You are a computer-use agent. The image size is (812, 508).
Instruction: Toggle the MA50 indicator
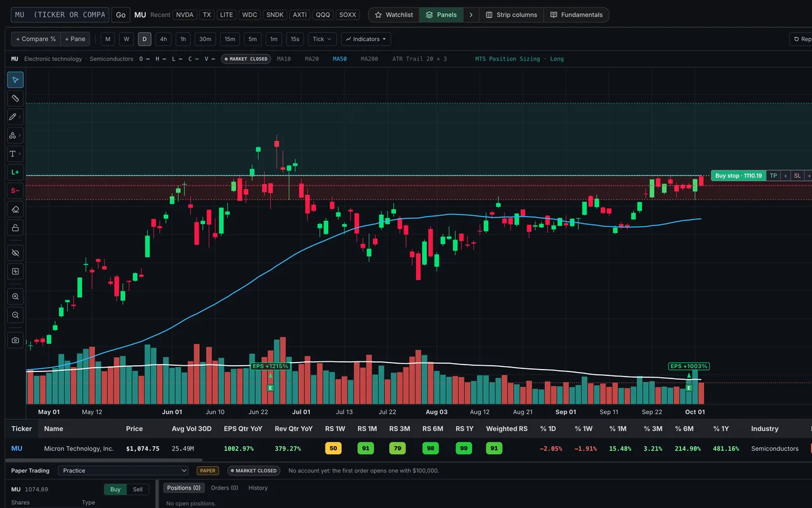[x=339, y=59]
